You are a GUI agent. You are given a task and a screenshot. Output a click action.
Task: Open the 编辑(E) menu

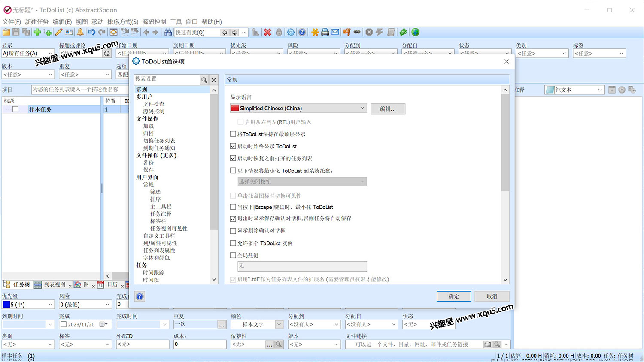(62, 22)
